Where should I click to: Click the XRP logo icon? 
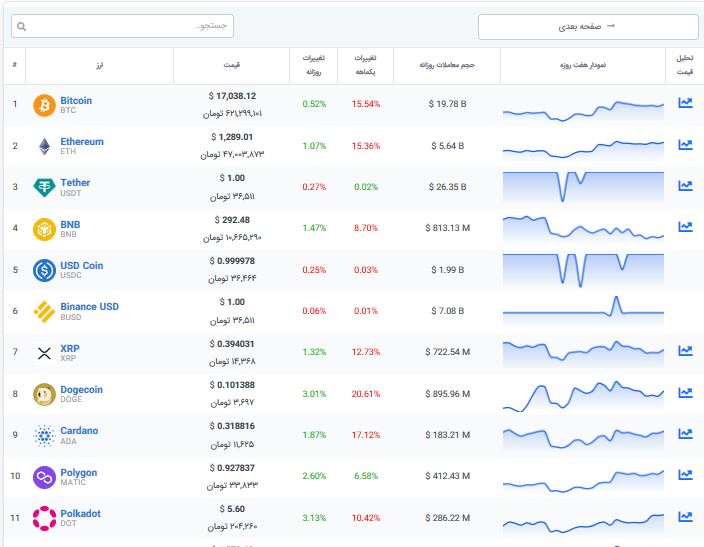(44, 353)
